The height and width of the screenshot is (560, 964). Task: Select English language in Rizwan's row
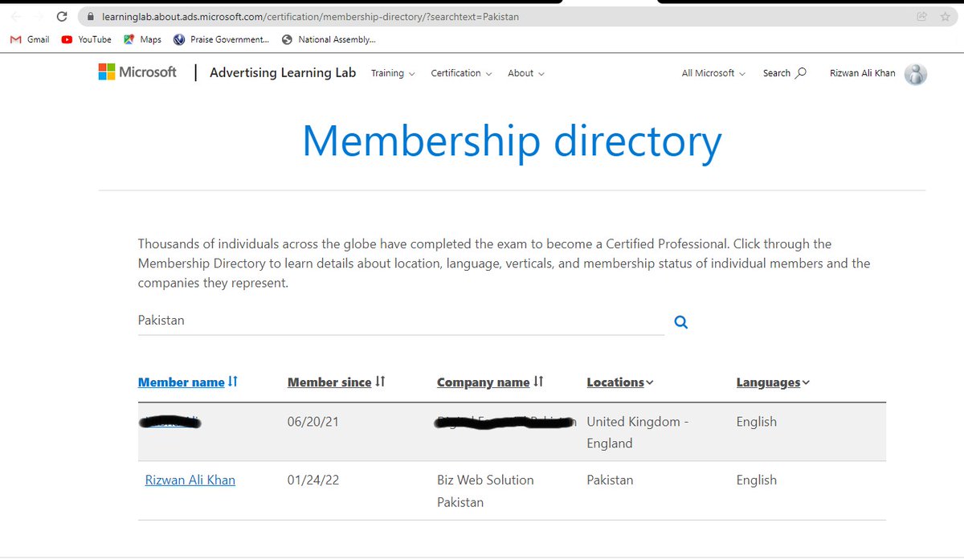757,480
